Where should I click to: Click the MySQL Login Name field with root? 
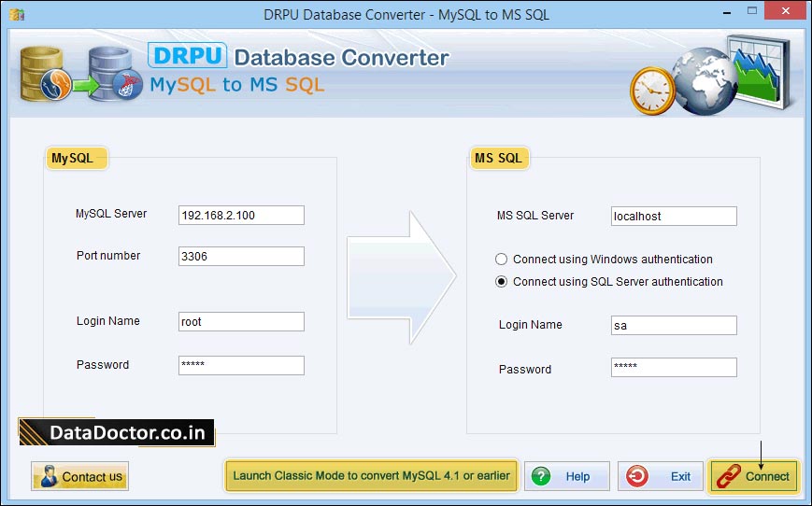pyautogui.click(x=241, y=322)
